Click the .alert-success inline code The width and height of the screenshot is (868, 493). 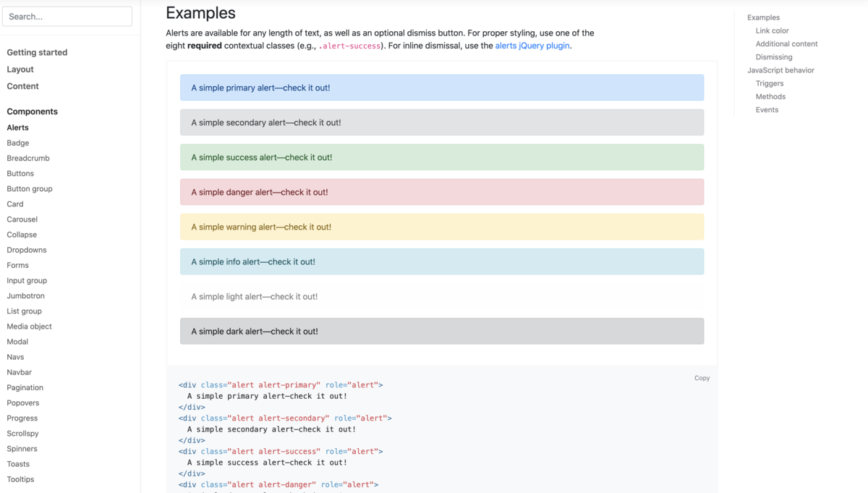[x=350, y=46]
